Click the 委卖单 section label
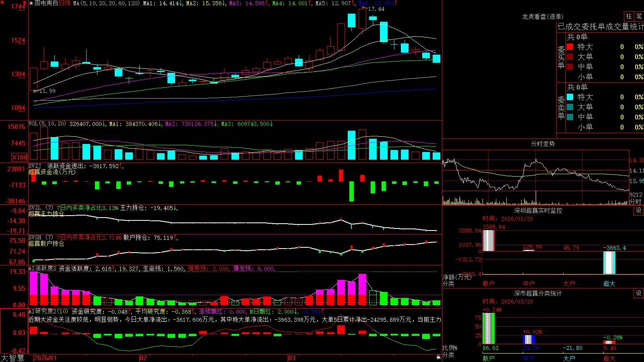Viewport: 644px width, 362px height. point(561,107)
